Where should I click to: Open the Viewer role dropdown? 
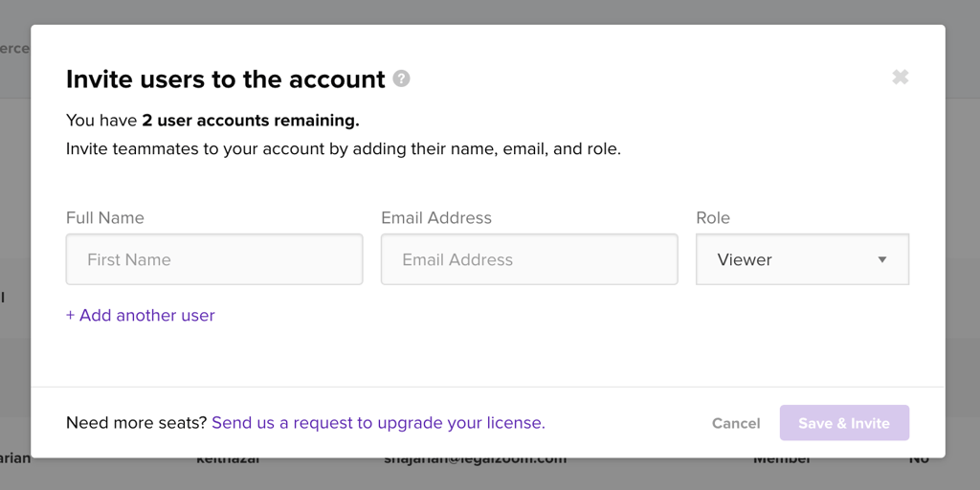802,259
